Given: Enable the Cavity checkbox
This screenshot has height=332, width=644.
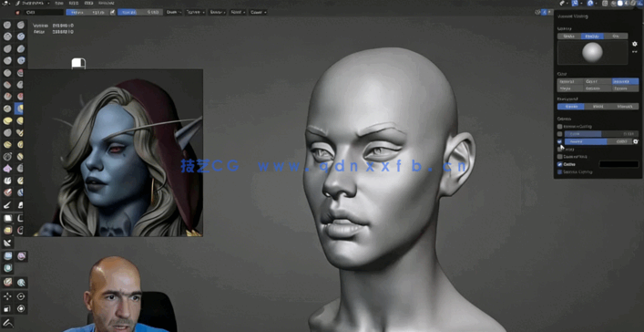Looking at the screenshot, I should pyautogui.click(x=560, y=150).
